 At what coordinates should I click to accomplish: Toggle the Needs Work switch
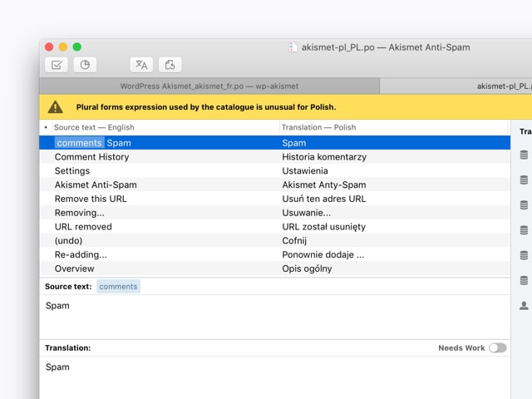[x=497, y=347]
